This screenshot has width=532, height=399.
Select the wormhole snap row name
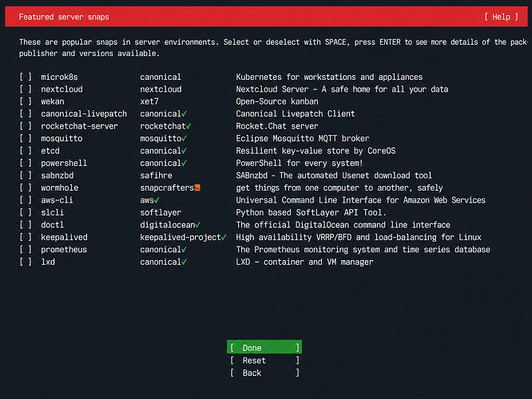[60, 188]
